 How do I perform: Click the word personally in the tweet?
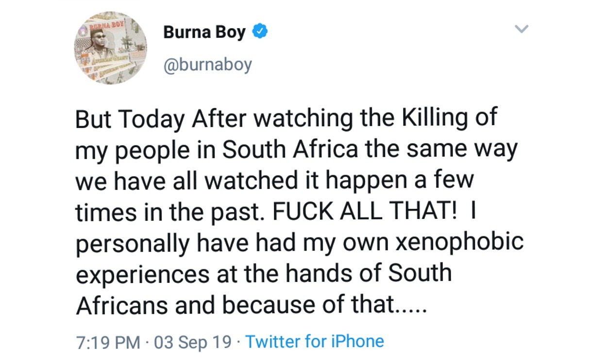pos(132,243)
